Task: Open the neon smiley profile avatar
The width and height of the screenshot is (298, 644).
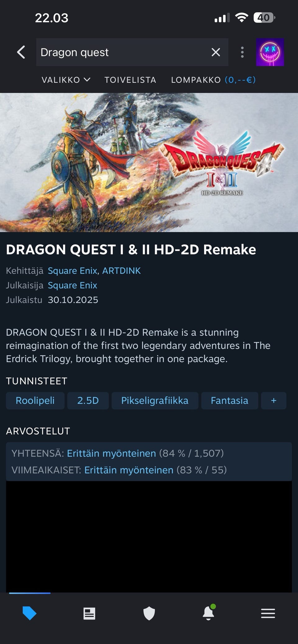Action: (x=270, y=52)
